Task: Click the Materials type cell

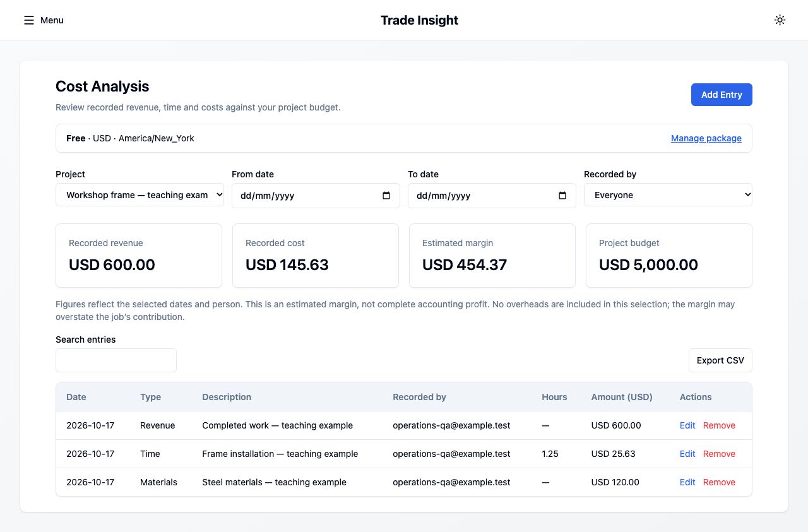Action: [x=158, y=482]
